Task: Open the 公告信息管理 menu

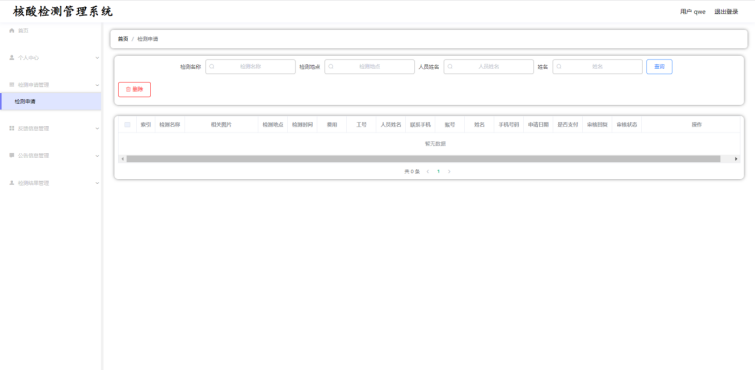Action: click(51, 155)
